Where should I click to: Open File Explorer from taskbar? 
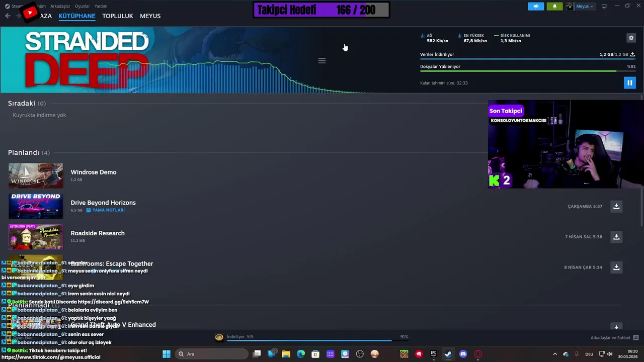coord(286,354)
